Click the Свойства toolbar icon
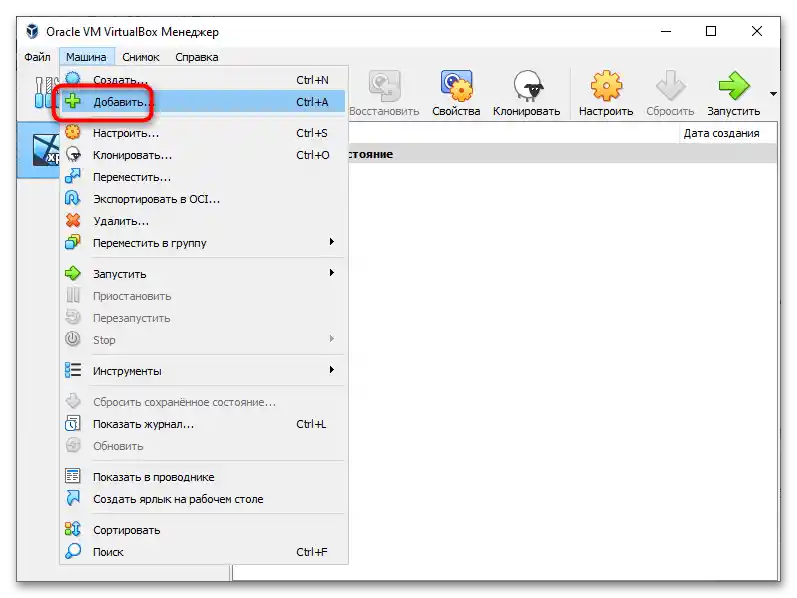The height and width of the screenshot is (598, 797). [x=456, y=86]
